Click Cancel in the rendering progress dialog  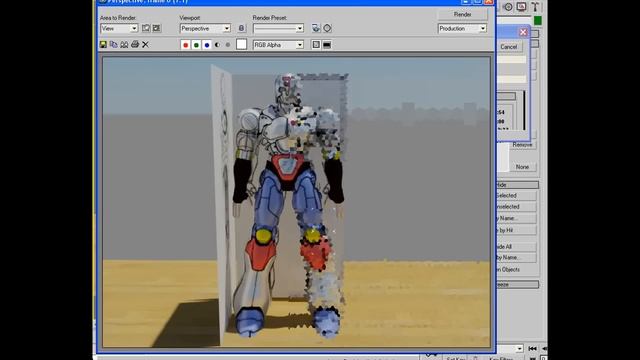(509, 47)
